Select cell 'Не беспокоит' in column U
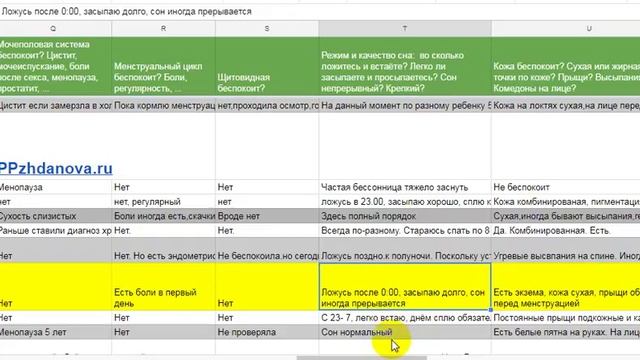Image resolution: width=640 pixels, height=360 pixels. pyautogui.click(x=566, y=187)
